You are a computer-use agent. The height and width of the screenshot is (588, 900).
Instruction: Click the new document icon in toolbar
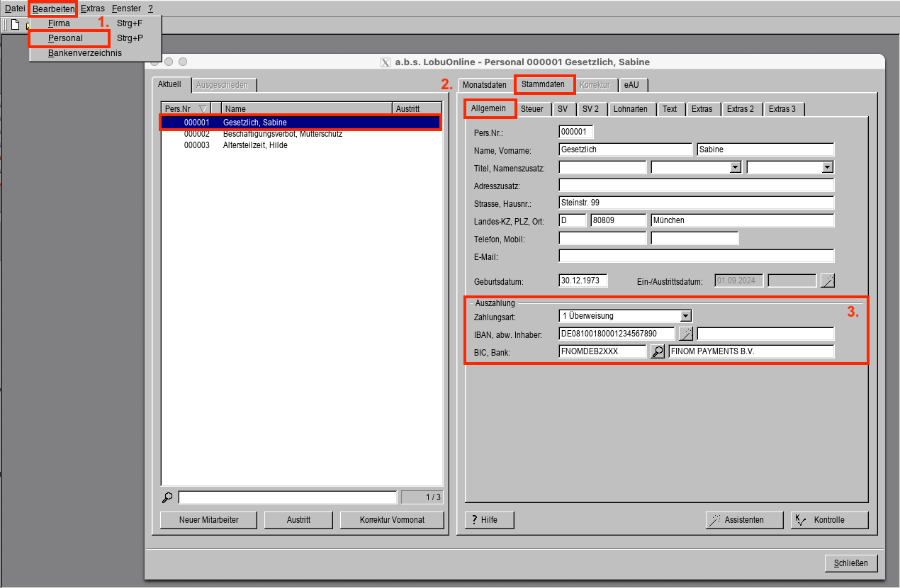[15, 25]
